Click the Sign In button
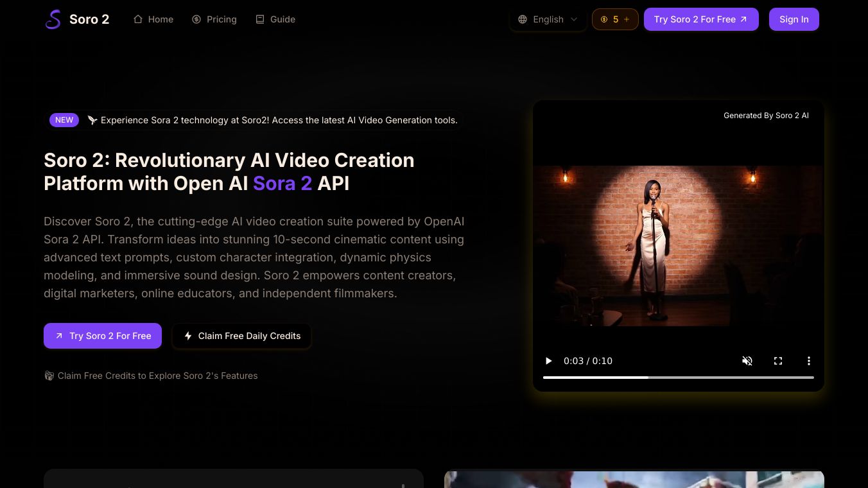The width and height of the screenshot is (868, 488). tap(794, 19)
